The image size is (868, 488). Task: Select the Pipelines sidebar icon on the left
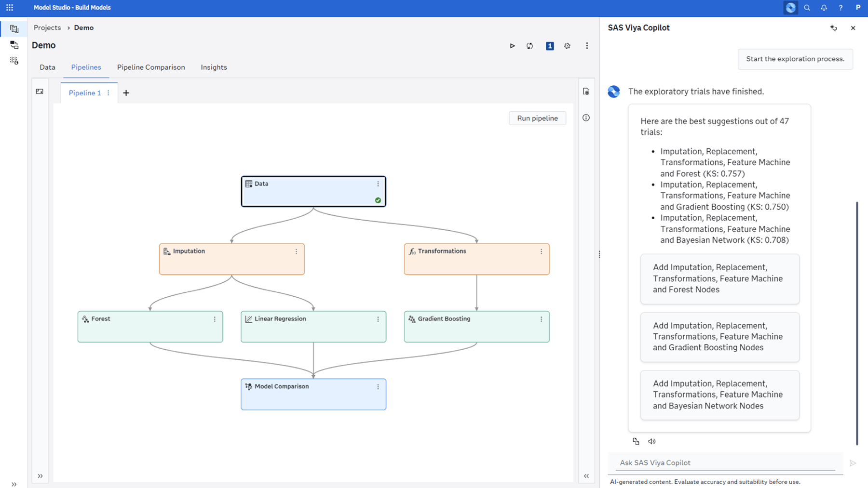pyautogui.click(x=14, y=28)
